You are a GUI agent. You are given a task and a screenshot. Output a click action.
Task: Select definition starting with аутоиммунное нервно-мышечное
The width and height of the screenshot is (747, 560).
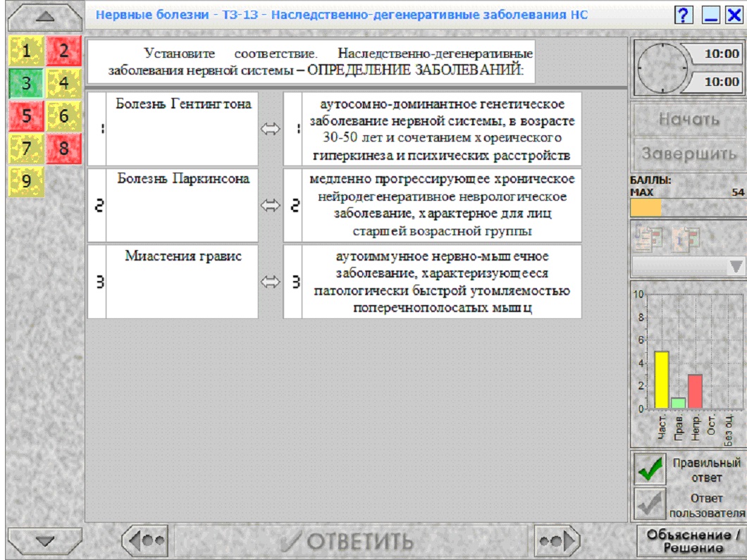point(442,282)
